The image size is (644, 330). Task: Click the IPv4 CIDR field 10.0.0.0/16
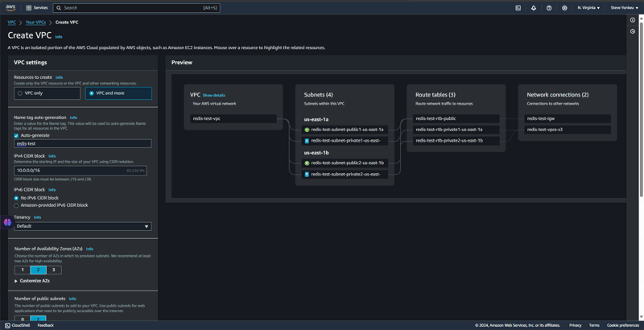tap(80, 171)
